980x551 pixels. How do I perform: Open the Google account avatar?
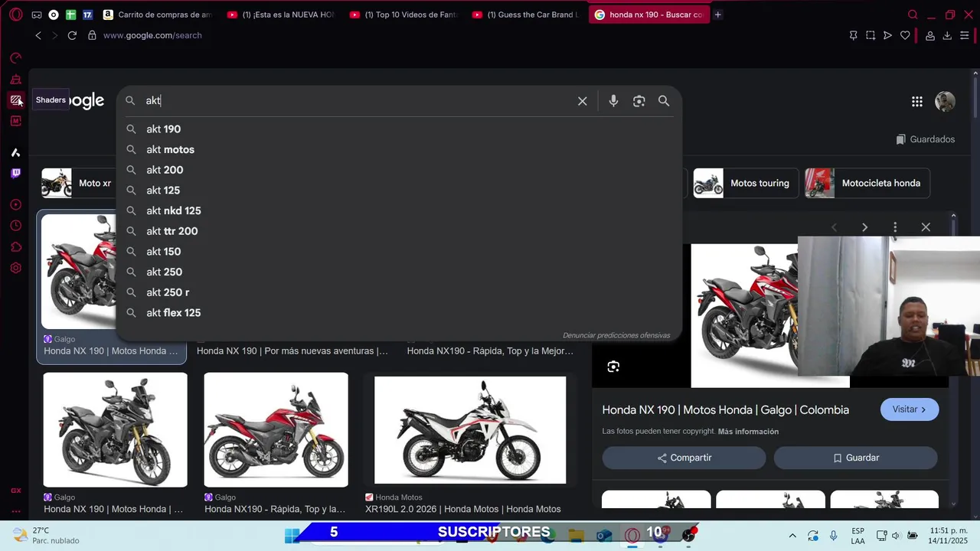tap(945, 102)
